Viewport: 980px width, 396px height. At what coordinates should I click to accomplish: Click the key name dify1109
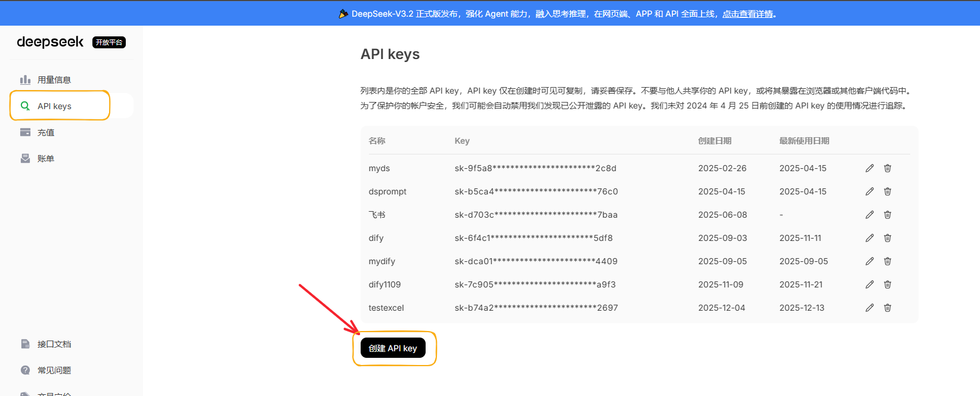pos(384,284)
